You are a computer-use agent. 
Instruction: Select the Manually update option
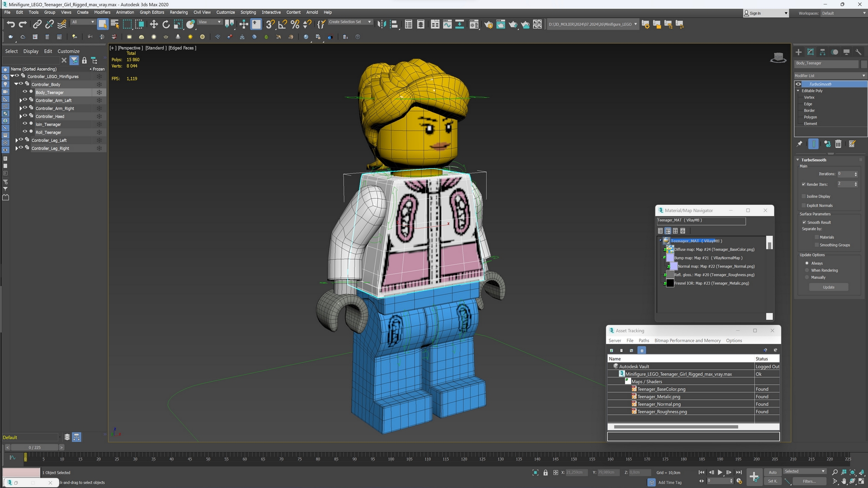(x=807, y=277)
